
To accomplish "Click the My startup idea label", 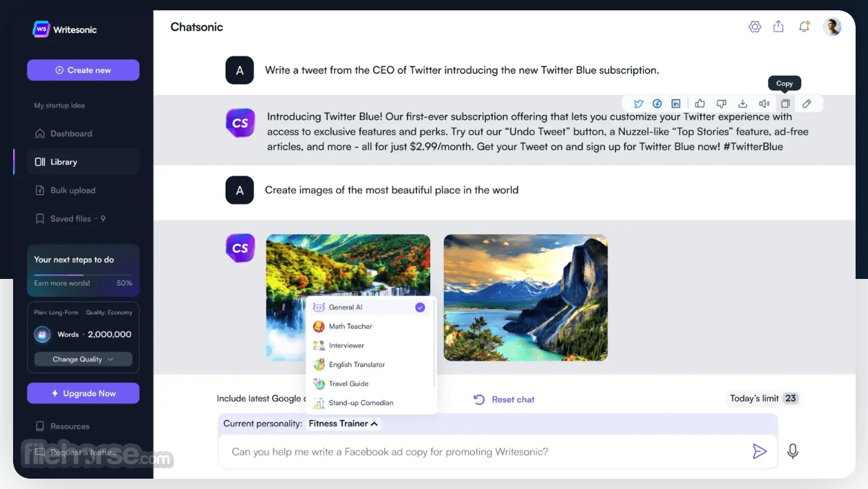I will point(59,105).
